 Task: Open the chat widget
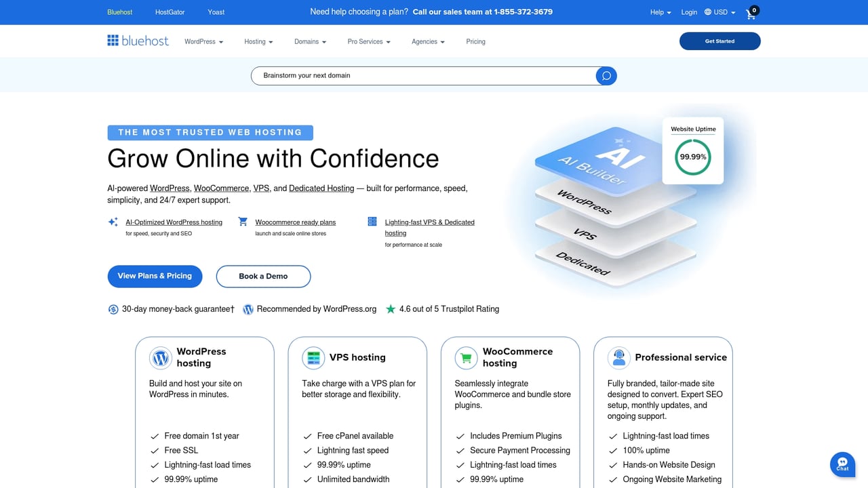842,464
